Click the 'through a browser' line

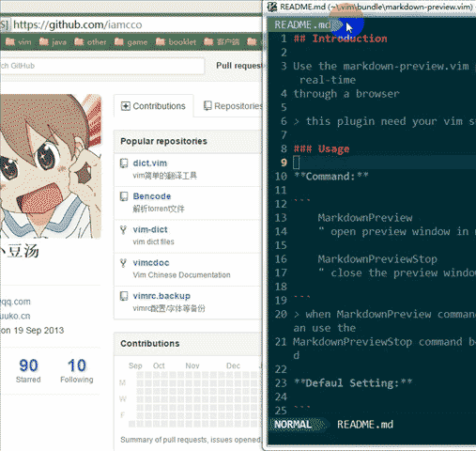(346, 94)
